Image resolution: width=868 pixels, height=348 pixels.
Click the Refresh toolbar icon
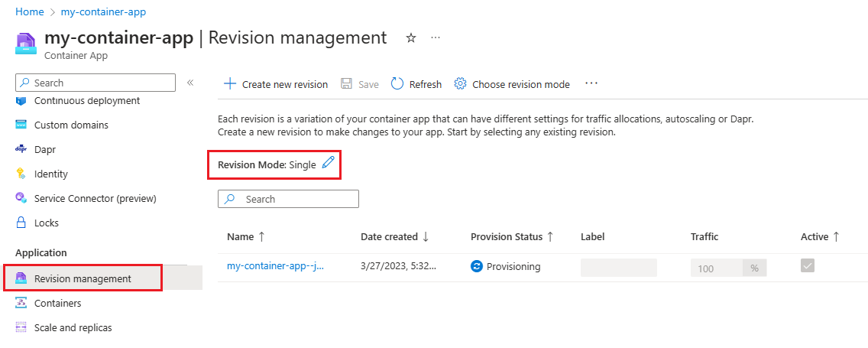(x=397, y=84)
